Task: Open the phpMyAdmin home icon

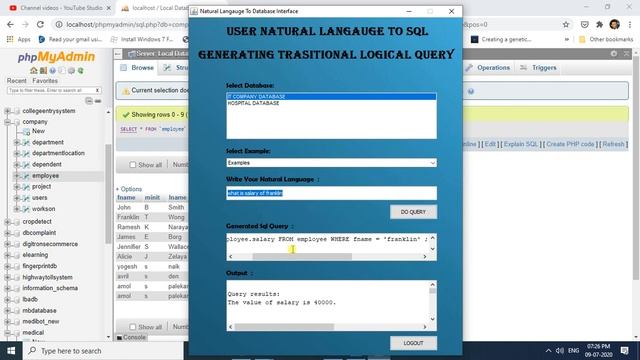Action: point(34,71)
